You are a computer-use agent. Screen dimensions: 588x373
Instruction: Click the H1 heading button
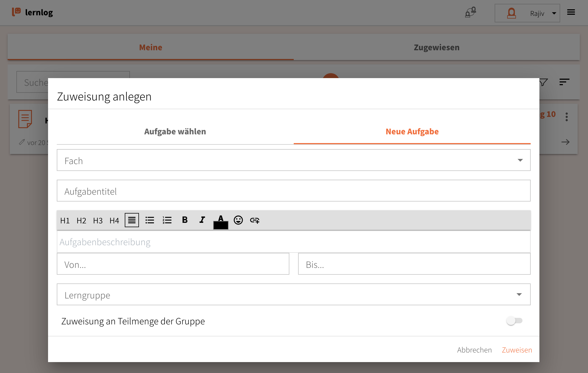(x=65, y=220)
